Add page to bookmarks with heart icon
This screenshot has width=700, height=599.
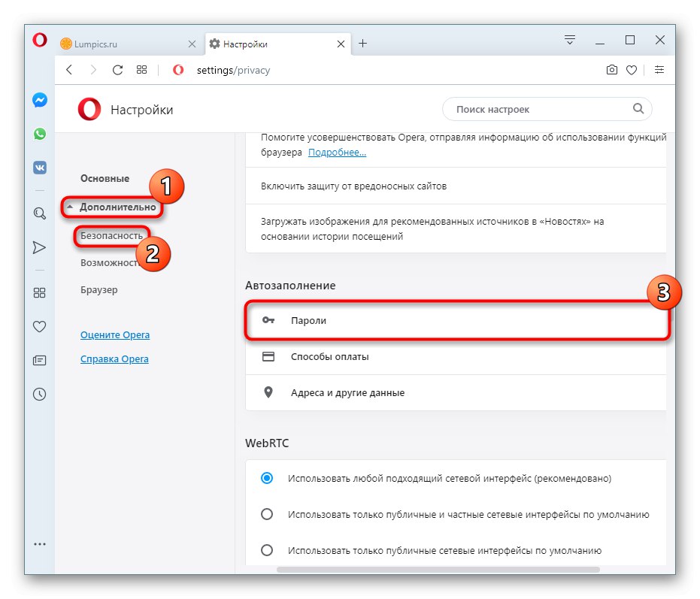pos(632,70)
